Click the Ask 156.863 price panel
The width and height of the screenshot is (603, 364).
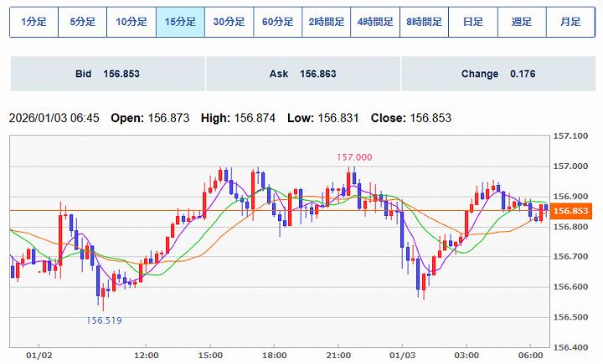302,74
